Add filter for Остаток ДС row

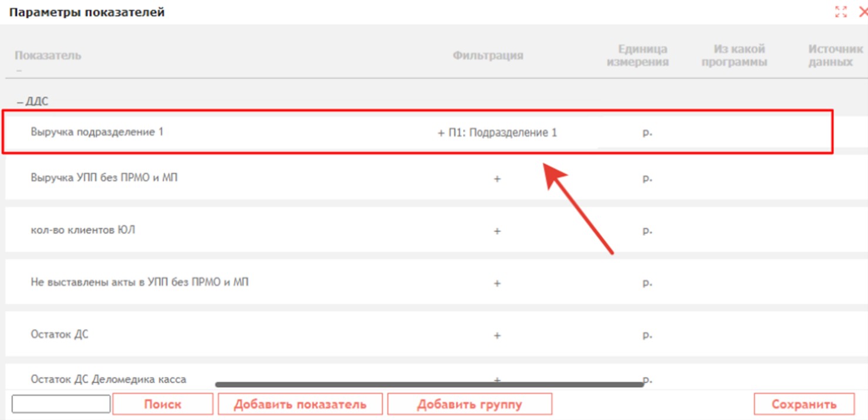(x=497, y=335)
